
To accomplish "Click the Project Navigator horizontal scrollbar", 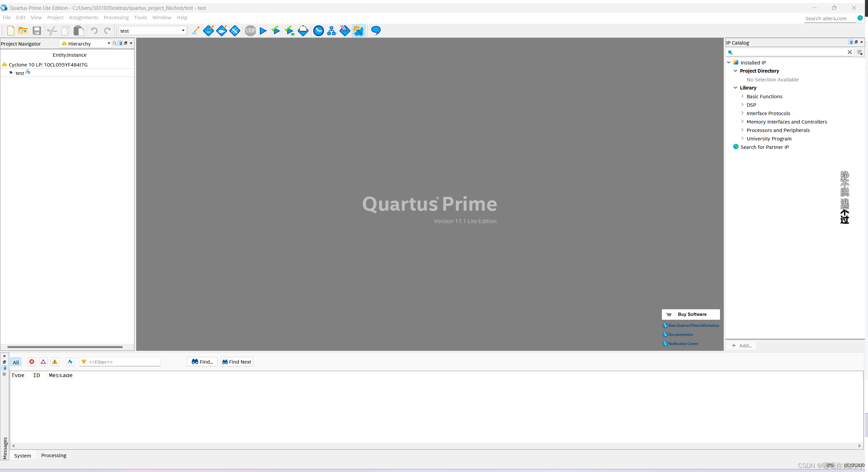I will point(65,347).
